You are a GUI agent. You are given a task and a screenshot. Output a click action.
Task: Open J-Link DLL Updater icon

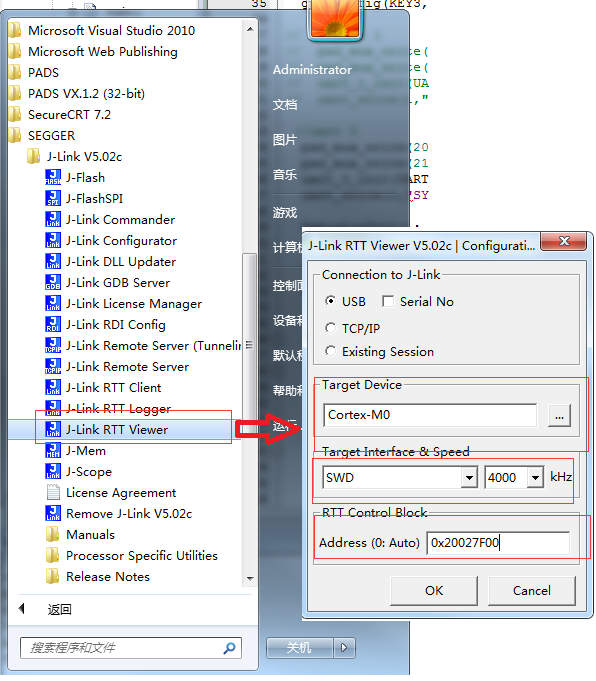point(53,261)
